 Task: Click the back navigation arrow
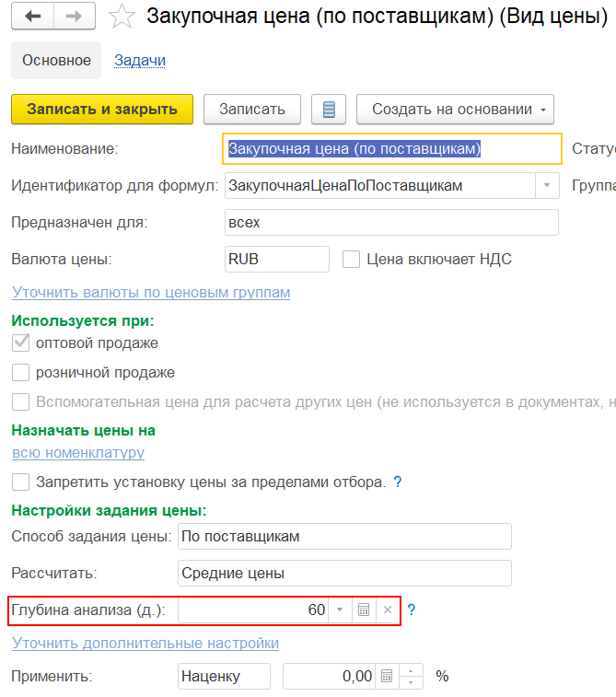(x=33, y=17)
